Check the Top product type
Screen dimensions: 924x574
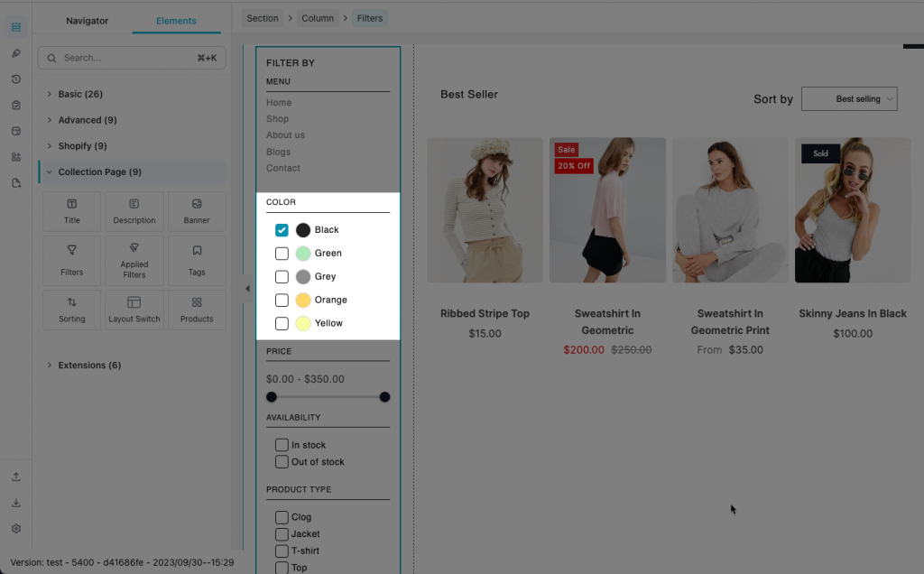click(282, 568)
